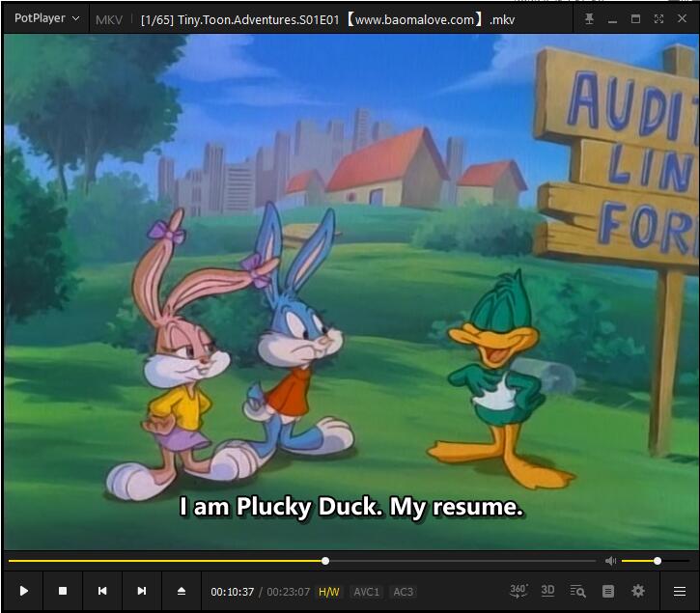Image resolution: width=700 pixels, height=613 pixels.
Task: Start playback with the Play button
Action: [x=24, y=591]
